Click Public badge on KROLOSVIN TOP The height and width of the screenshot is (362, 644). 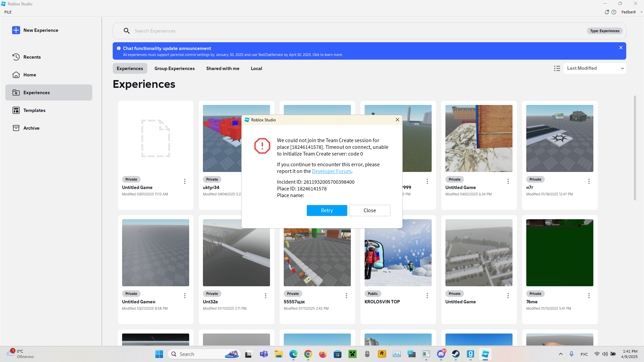tap(373, 294)
